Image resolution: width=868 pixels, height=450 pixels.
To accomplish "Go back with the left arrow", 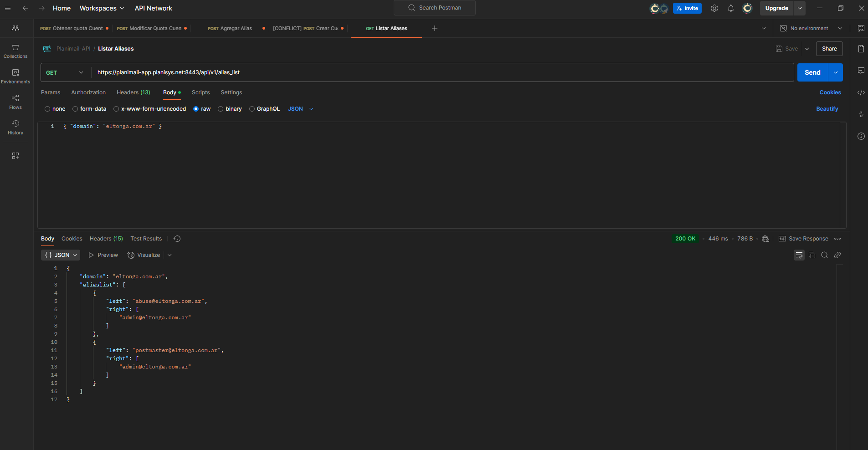I will [26, 8].
